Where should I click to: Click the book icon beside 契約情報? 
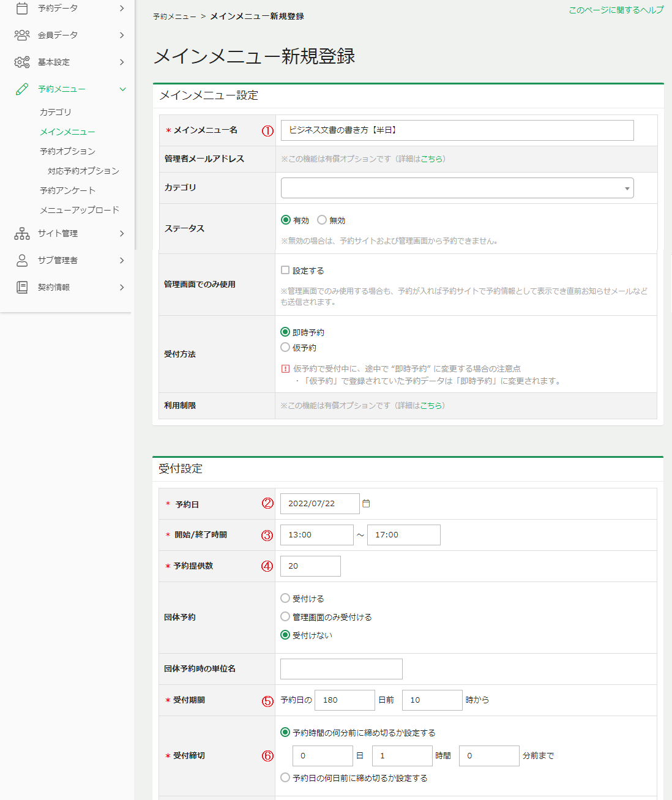click(x=22, y=287)
